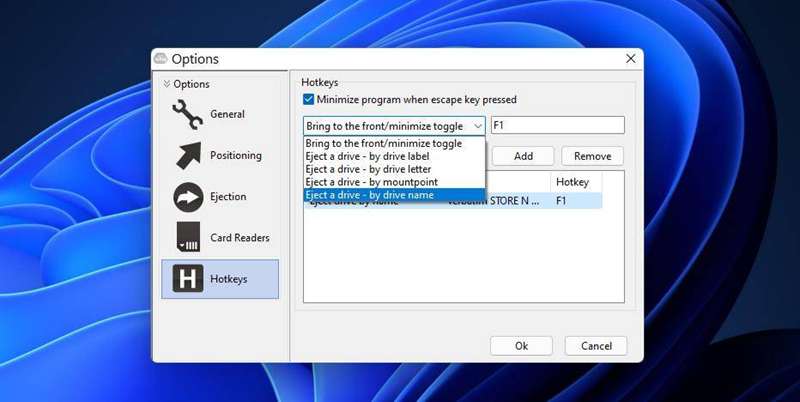Choose Eject a drive - by mountpoint
The image size is (800, 402).
[394, 182]
